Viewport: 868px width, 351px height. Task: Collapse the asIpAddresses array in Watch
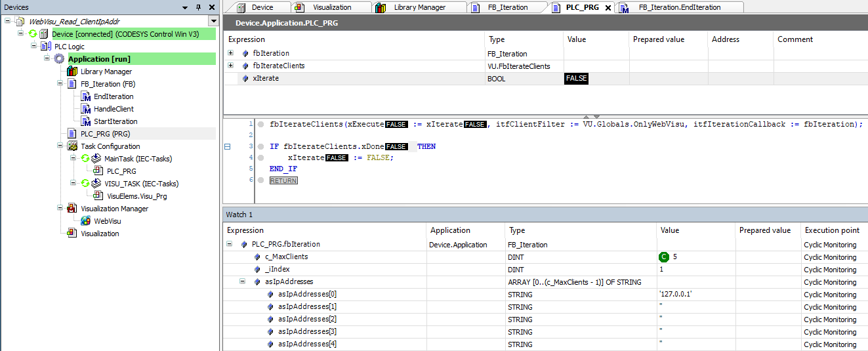point(242,282)
